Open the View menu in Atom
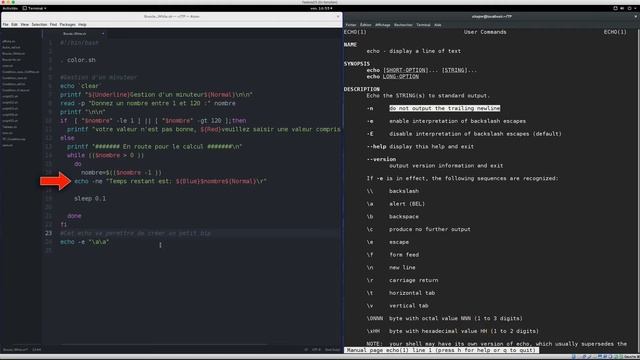 [x=24, y=24]
